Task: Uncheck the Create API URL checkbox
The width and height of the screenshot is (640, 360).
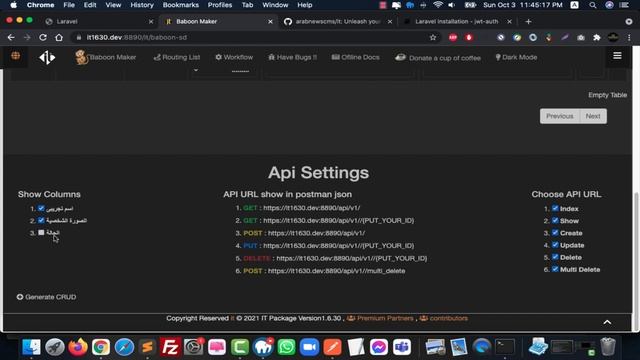Action: point(555,233)
